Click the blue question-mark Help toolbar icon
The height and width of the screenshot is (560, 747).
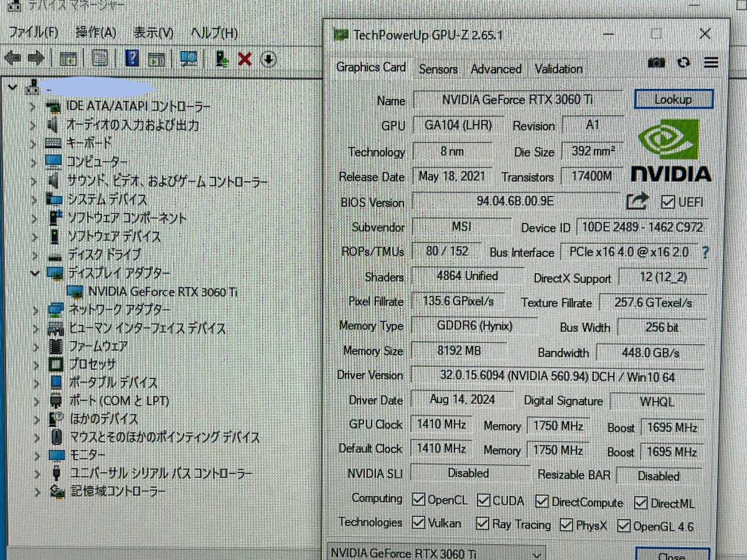[132, 58]
